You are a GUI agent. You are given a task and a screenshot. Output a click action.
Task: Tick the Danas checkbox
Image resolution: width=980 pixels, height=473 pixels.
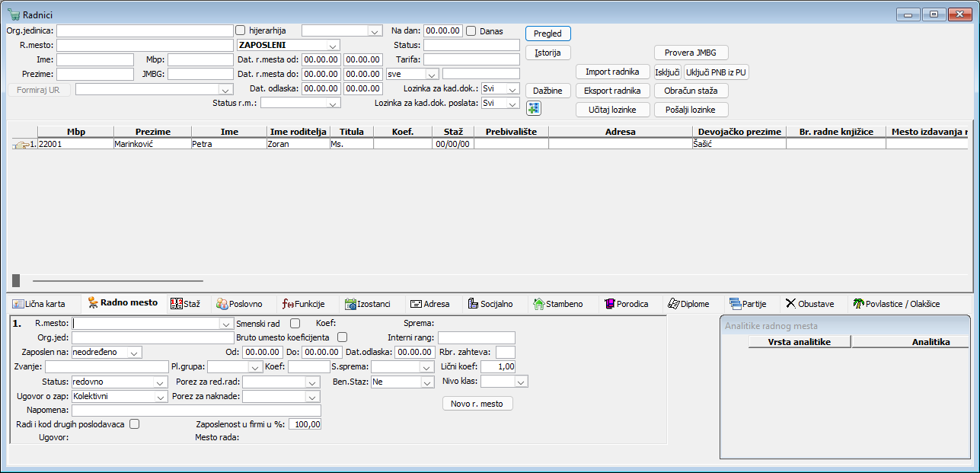[x=471, y=30]
